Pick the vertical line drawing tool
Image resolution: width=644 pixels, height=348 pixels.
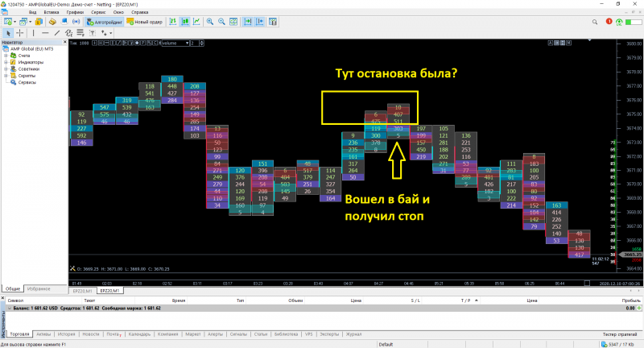coord(31,33)
